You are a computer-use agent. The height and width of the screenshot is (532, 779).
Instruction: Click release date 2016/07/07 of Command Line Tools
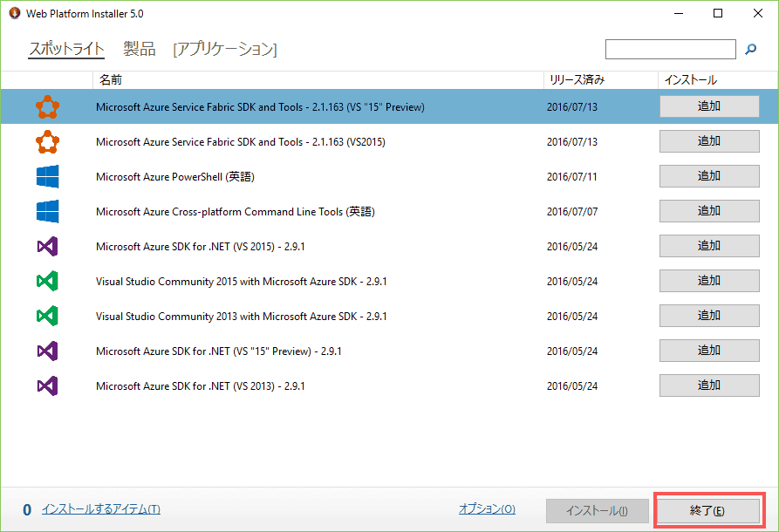tap(572, 212)
